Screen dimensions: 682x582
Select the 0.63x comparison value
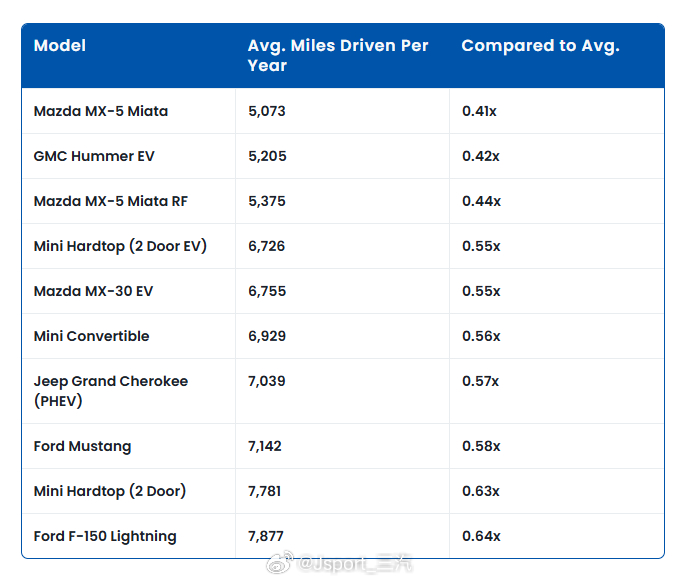coord(481,491)
